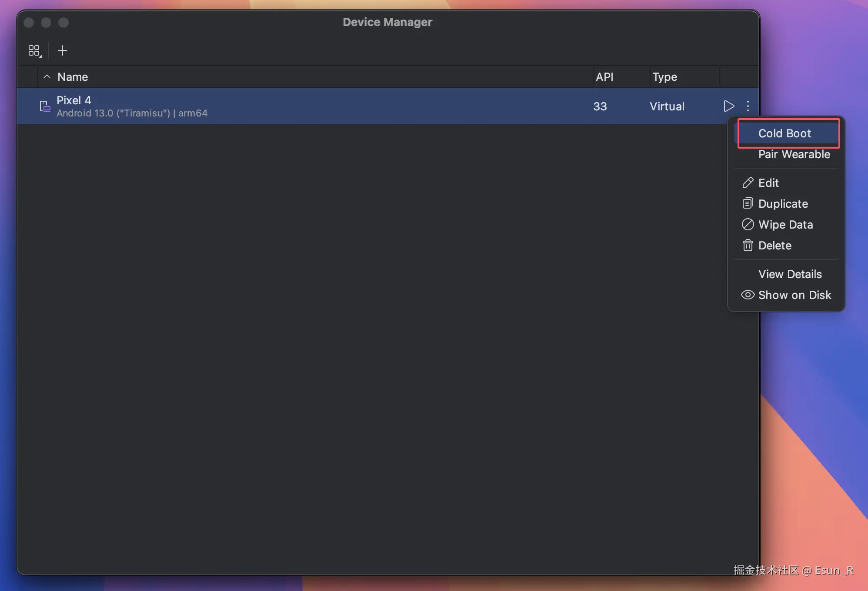Click the pencil icon beside Edit

[748, 183]
